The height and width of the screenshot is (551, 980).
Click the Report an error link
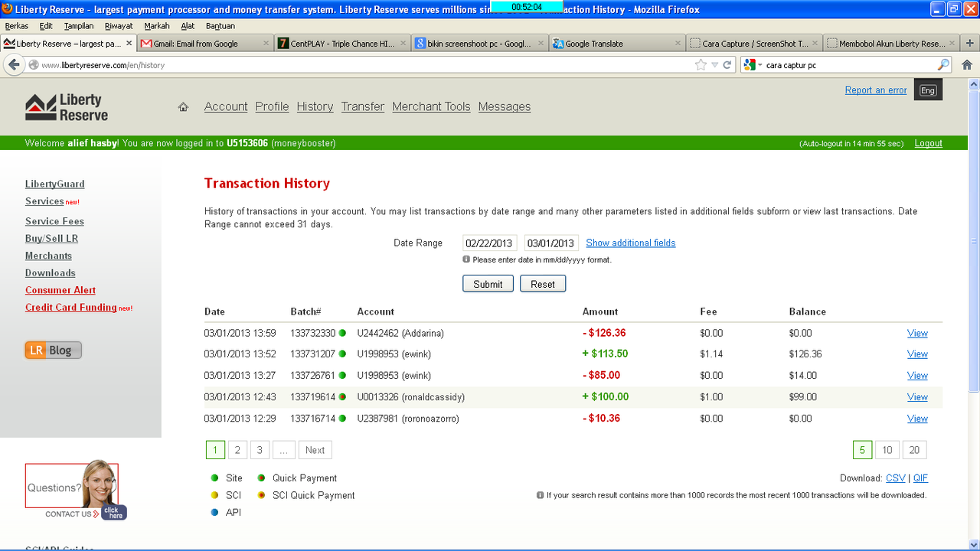(876, 90)
